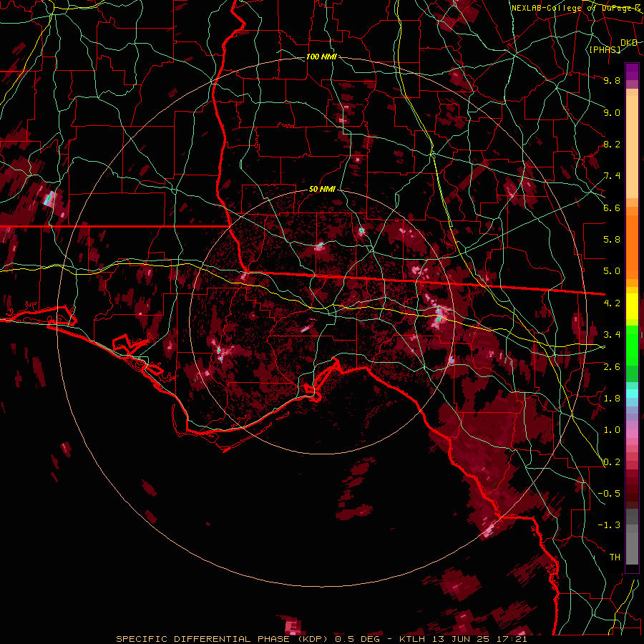The height and width of the screenshot is (644, 644).
Task: Click the 7.4 scale label
Action: [612, 176]
